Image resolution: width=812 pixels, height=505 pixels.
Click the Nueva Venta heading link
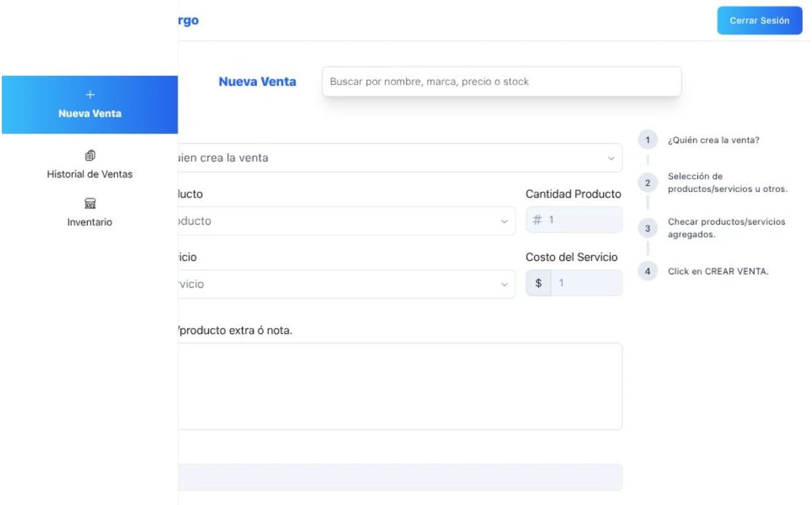257,81
